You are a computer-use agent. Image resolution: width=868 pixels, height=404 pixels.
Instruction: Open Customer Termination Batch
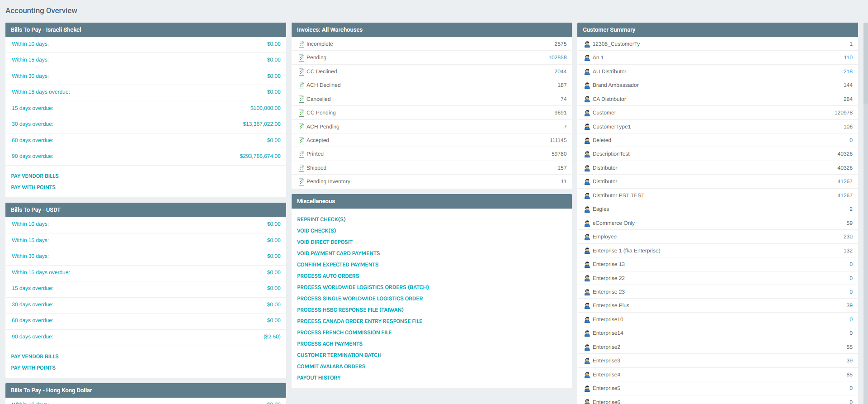[339, 355]
